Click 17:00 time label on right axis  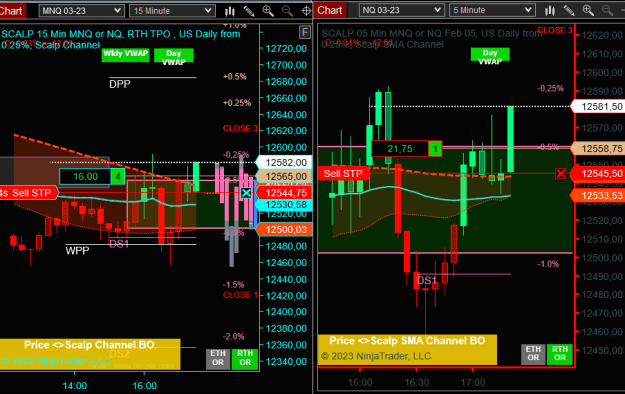(473, 382)
